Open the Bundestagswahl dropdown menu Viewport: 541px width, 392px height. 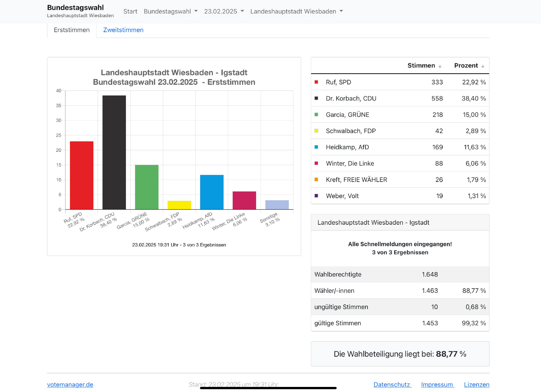pyautogui.click(x=170, y=11)
